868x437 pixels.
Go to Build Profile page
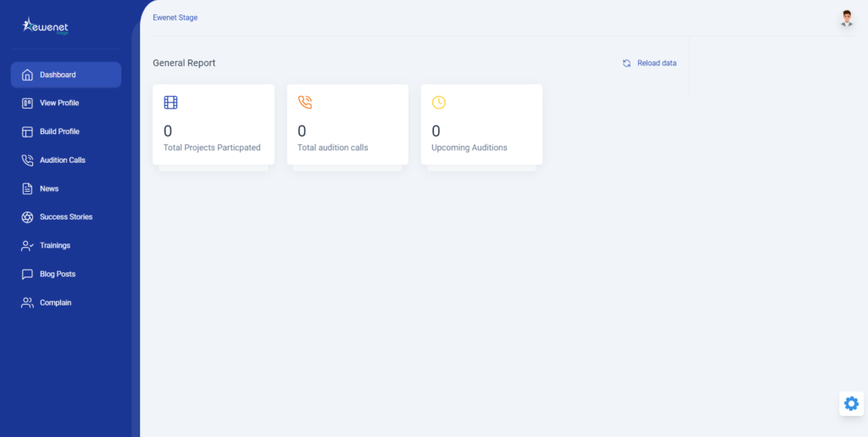(59, 132)
